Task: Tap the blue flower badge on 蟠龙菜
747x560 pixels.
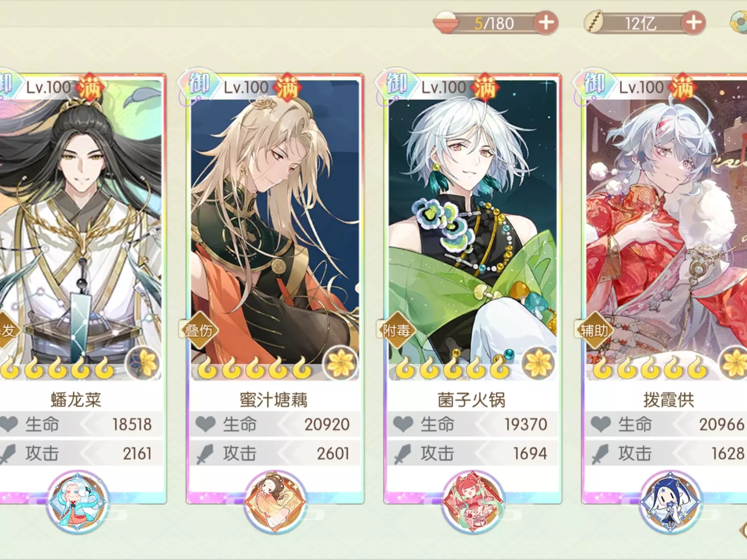Action: pyautogui.click(x=143, y=364)
